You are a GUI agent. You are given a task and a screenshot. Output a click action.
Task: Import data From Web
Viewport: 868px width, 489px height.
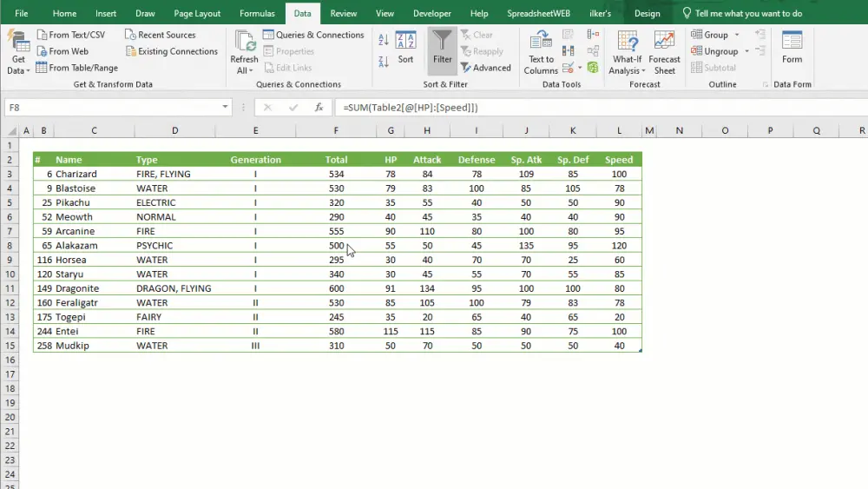(x=62, y=51)
